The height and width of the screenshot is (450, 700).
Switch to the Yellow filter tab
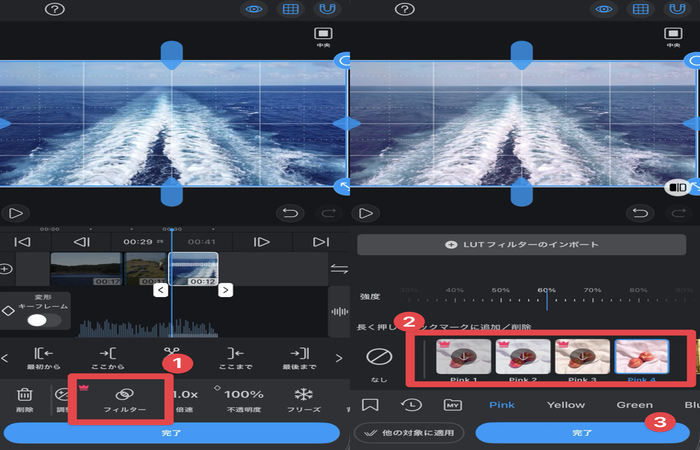(566, 405)
